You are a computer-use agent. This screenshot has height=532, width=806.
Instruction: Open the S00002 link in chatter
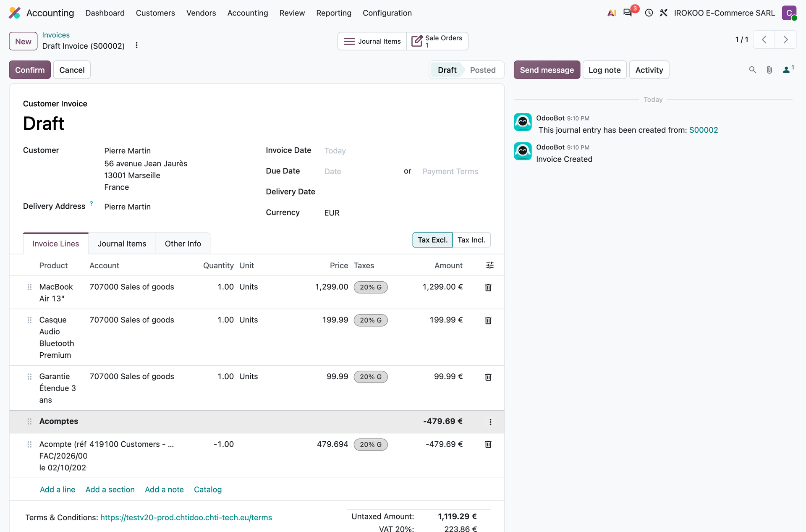pos(704,130)
